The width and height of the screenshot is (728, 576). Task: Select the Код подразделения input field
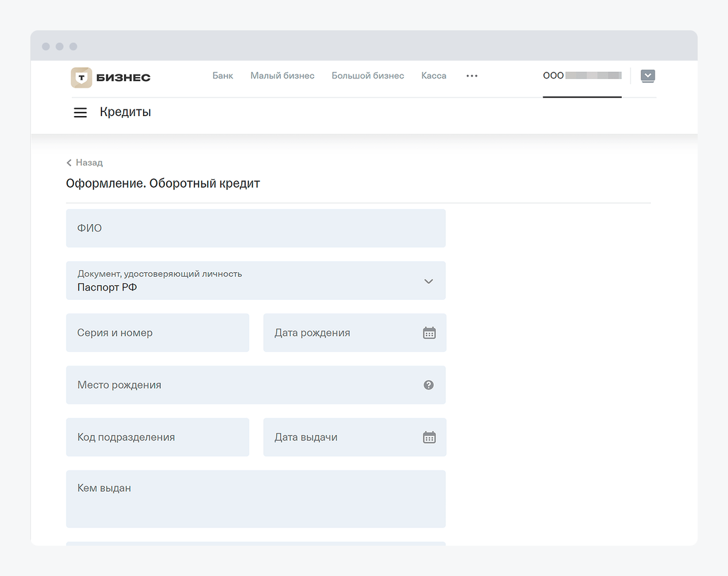(x=158, y=437)
